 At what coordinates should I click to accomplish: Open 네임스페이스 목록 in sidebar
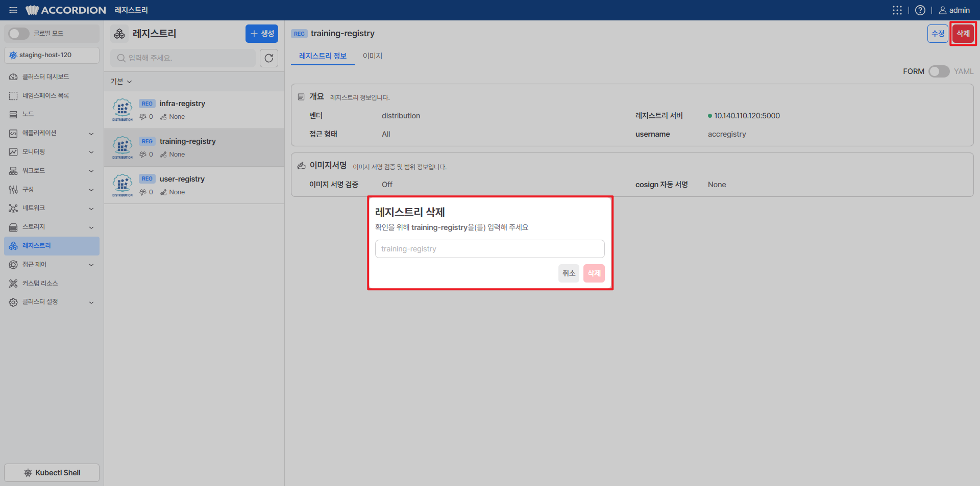coord(52,95)
